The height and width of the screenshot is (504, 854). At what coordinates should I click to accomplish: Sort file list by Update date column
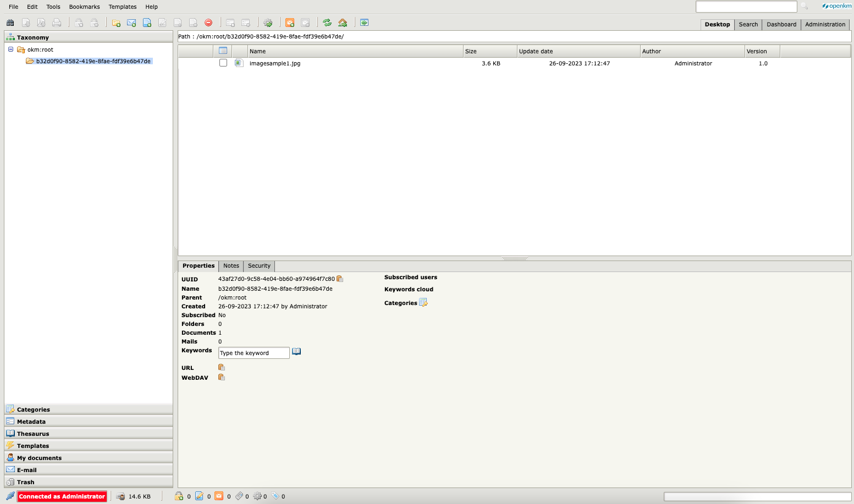536,51
